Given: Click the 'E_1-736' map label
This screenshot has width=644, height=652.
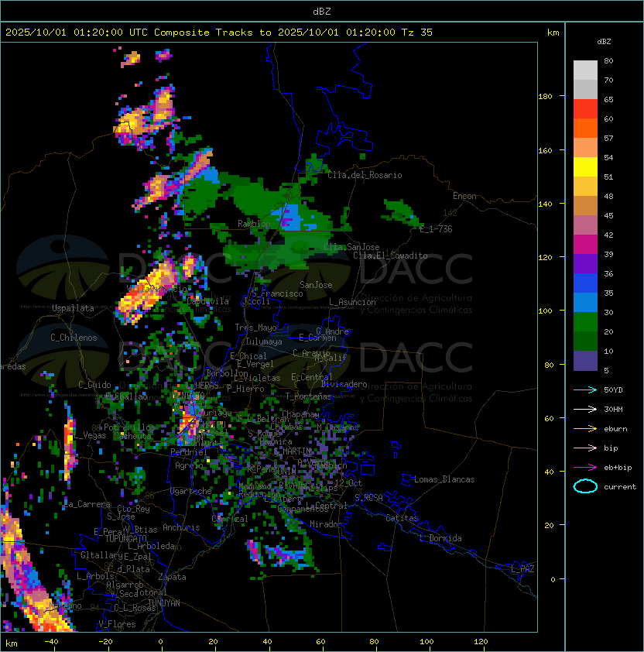Looking at the screenshot, I should coord(436,229).
